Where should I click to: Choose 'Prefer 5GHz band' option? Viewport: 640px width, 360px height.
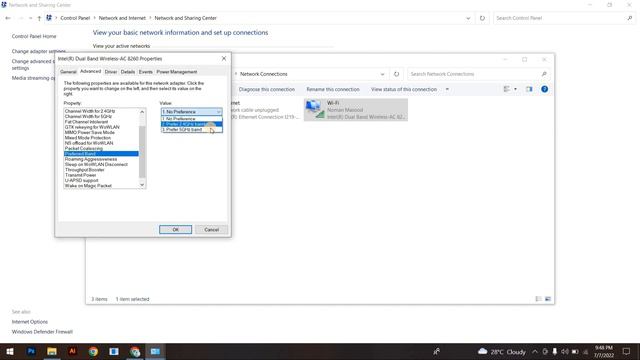tap(191, 129)
